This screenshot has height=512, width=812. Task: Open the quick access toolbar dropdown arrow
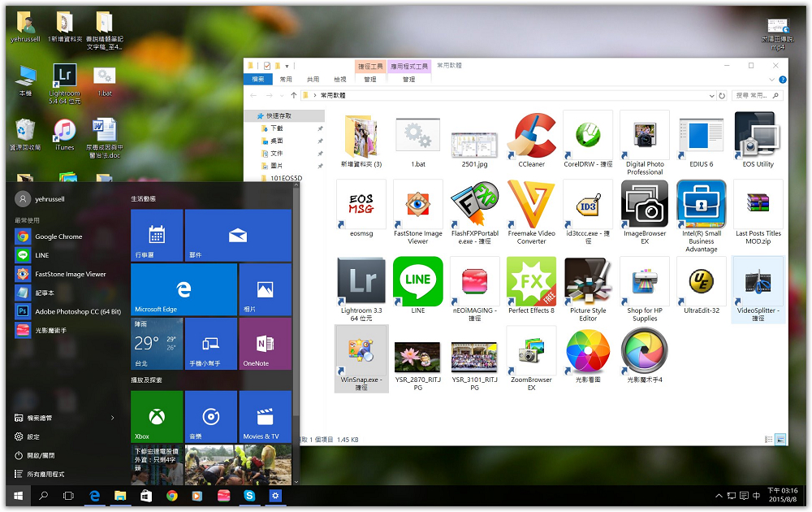pos(287,66)
